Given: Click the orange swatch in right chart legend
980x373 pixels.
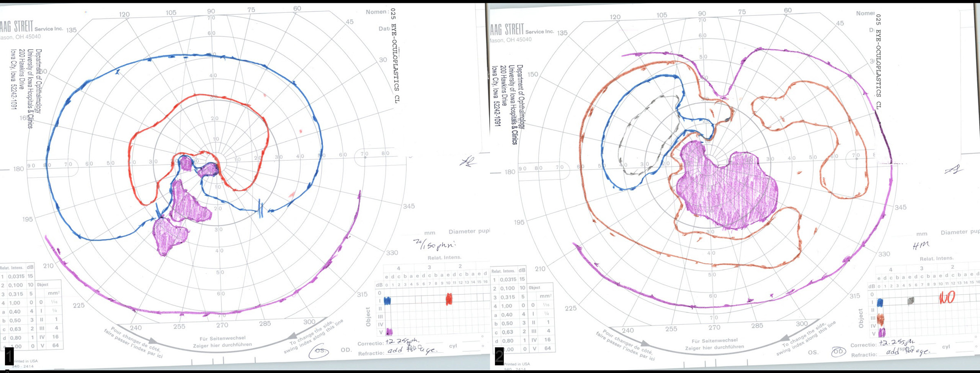Looking at the screenshot, I should pos(880,319).
